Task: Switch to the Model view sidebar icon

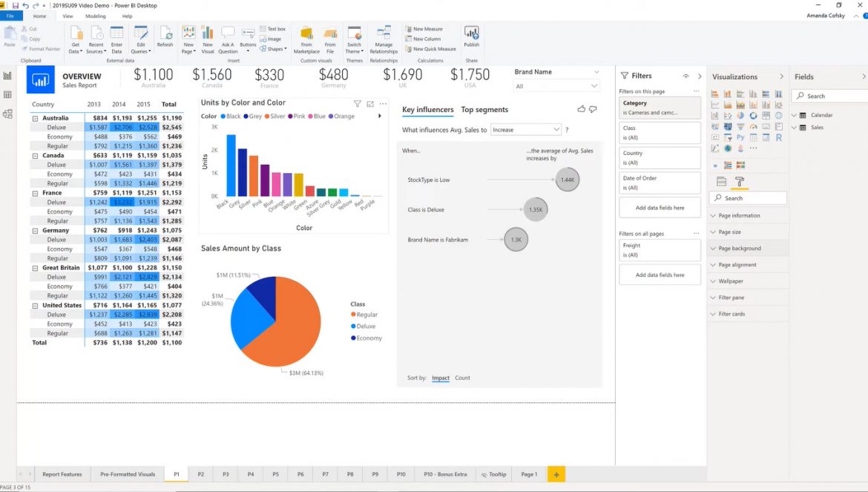Action: [x=7, y=114]
